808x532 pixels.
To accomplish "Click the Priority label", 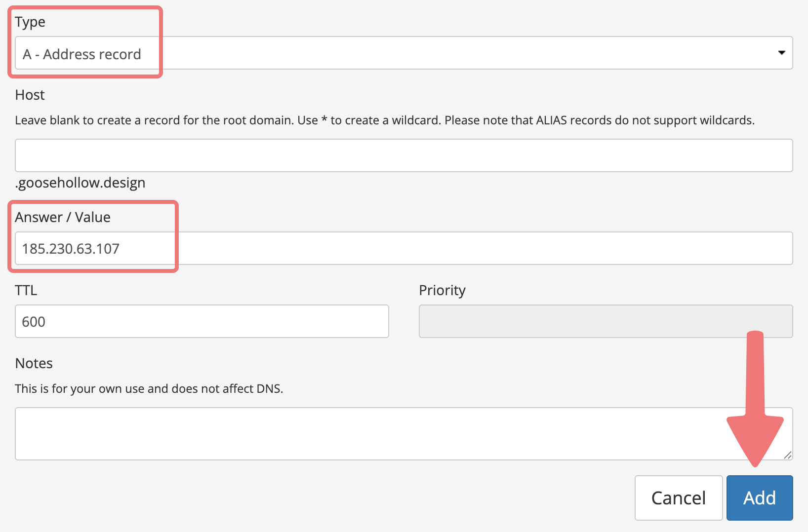I will click(x=442, y=291).
